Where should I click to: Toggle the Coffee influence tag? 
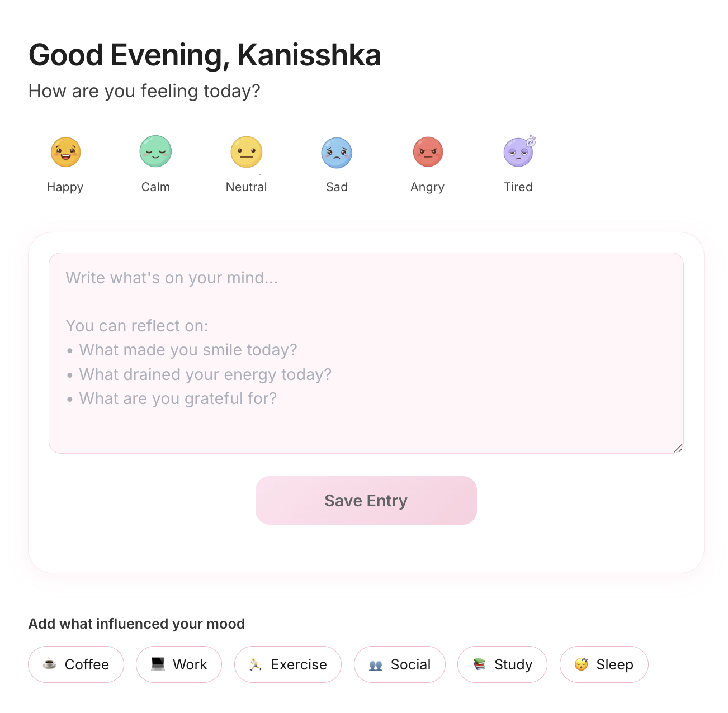[x=76, y=664]
